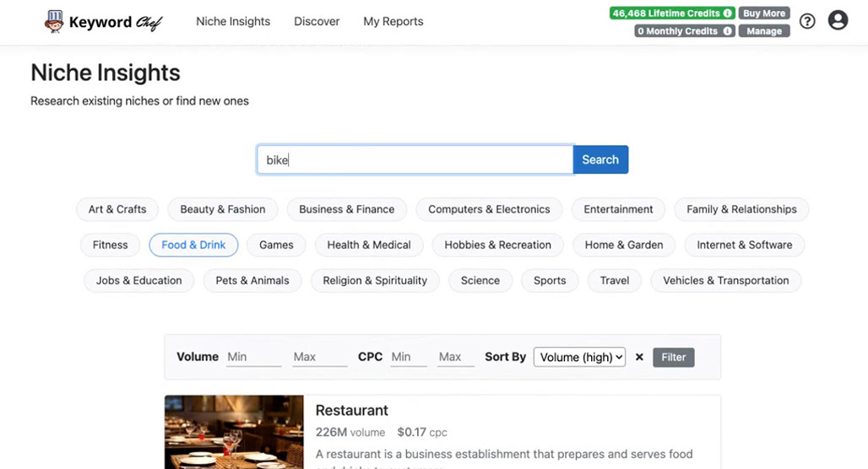The image size is (868, 469).
Task: Select the Games category
Action: tap(276, 245)
